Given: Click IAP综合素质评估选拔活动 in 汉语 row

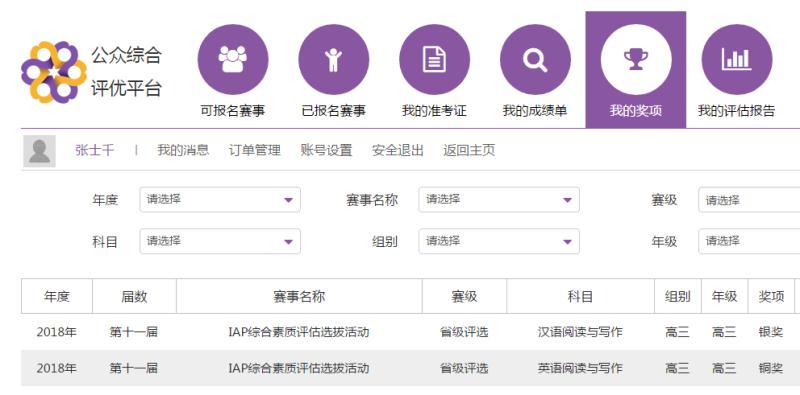Looking at the screenshot, I should [x=299, y=332].
